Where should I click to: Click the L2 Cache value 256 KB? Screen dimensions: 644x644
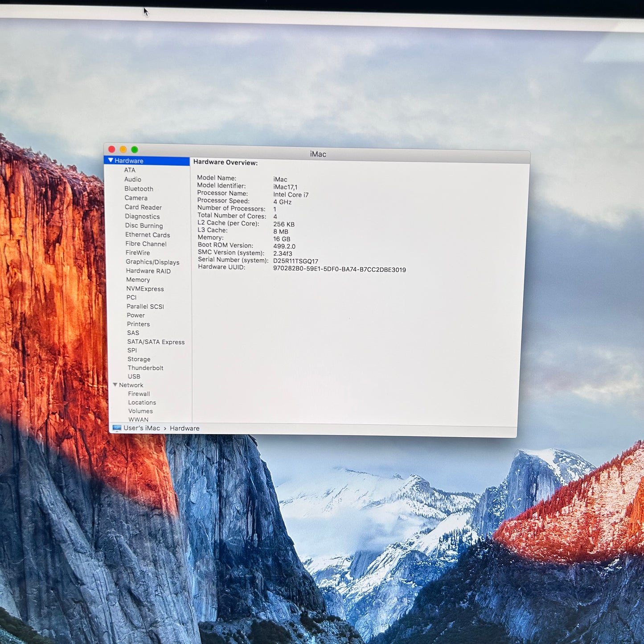[284, 224]
